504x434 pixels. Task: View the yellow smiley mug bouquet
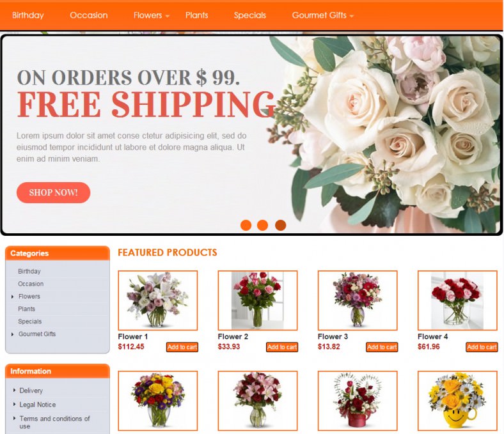click(457, 401)
